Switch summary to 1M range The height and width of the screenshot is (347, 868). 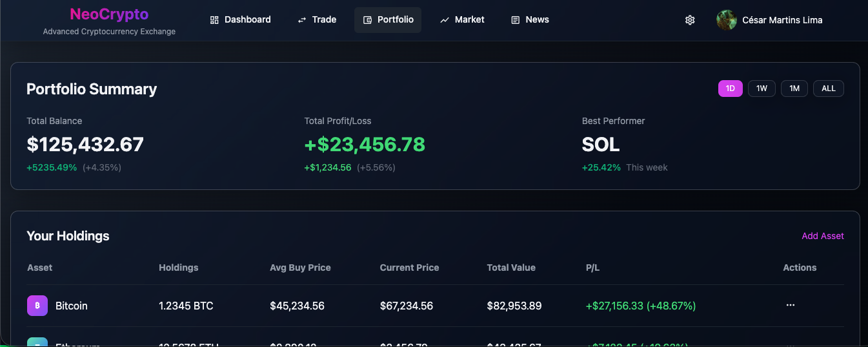[794, 89]
